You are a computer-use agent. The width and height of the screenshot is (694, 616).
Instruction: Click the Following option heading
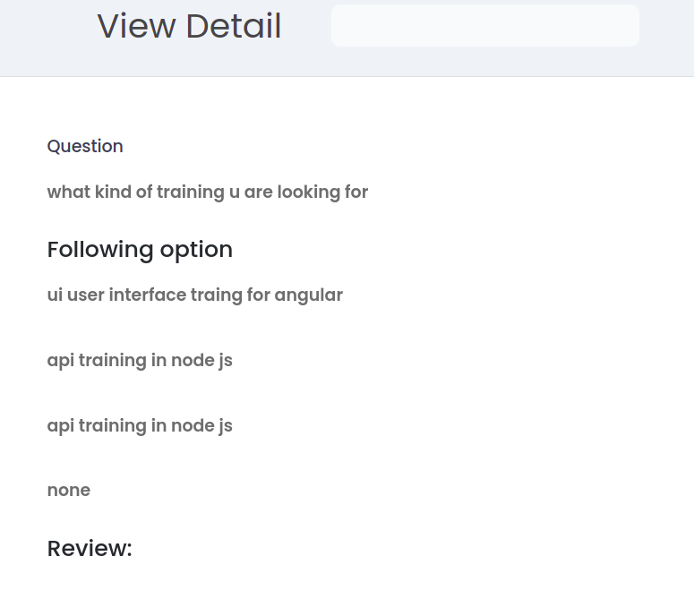click(140, 249)
